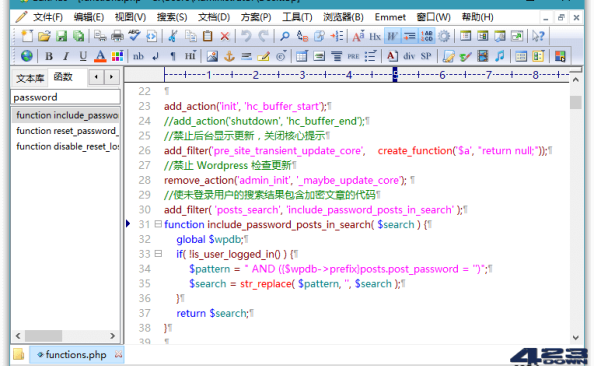The image size is (594, 366).
Task: Undo the last edit
Action: [x=246, y=36]
